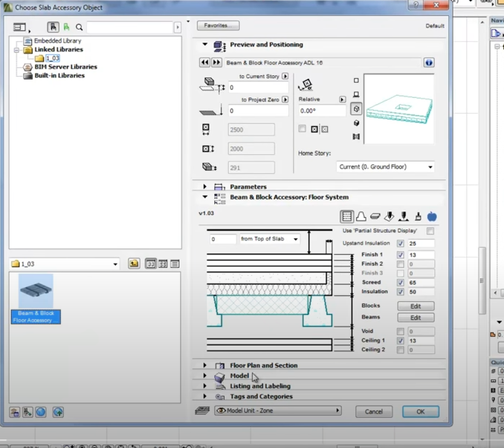Click Edit button for Blocks
This screenshot has height=448, width=504.
tap(415, 306)
